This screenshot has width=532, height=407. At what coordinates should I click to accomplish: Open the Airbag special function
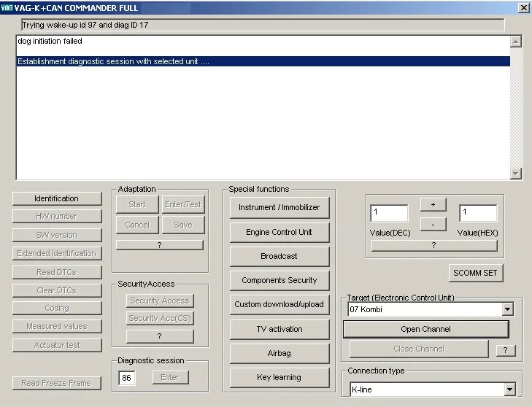point(280,353)
